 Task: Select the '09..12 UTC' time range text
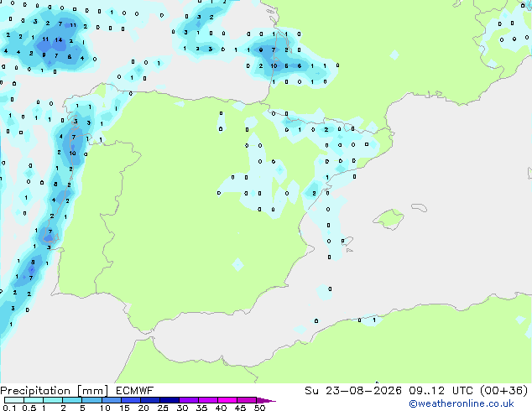point(441,391)
